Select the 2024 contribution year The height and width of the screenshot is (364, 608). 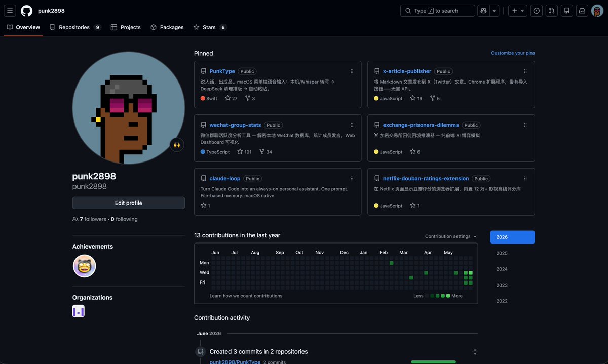pyautogui.click(x=512, y=269)
